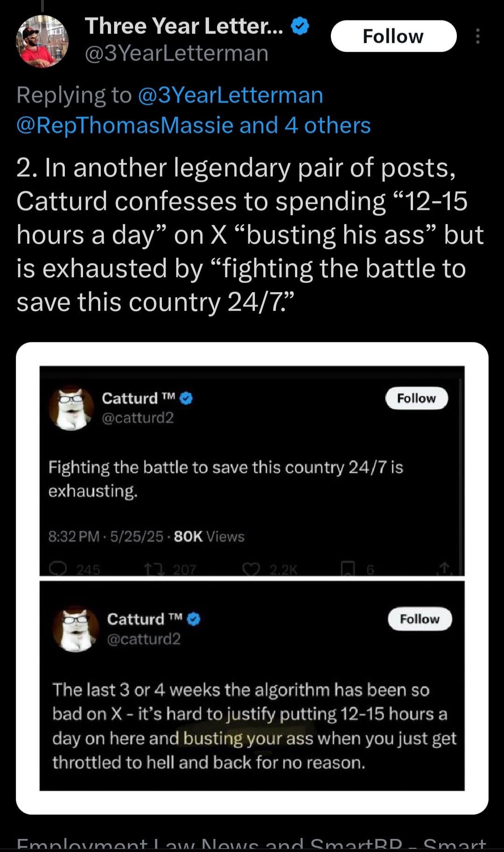Open @3YearLetterman mention in reply line
Viewport: 504px width, 852px height.
tap(230, 95)
